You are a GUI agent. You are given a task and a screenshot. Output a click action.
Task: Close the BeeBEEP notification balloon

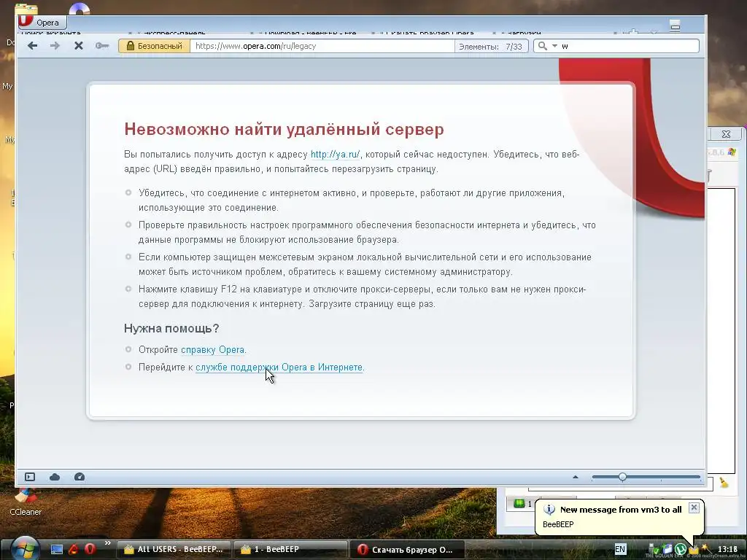pos(694,507)
